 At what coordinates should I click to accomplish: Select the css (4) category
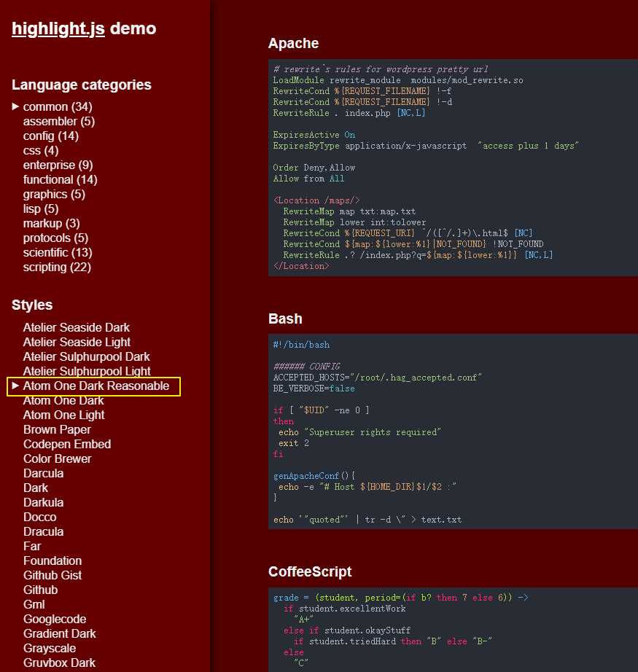[x=41, y=150]
